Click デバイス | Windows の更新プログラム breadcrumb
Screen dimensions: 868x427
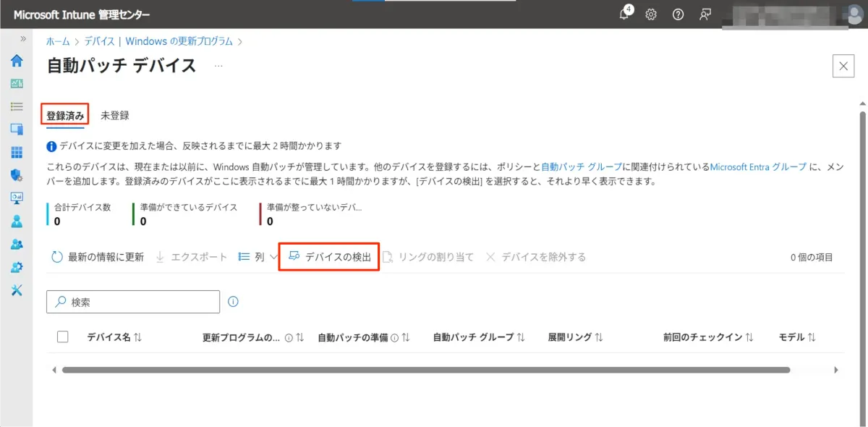coord(158,42)
